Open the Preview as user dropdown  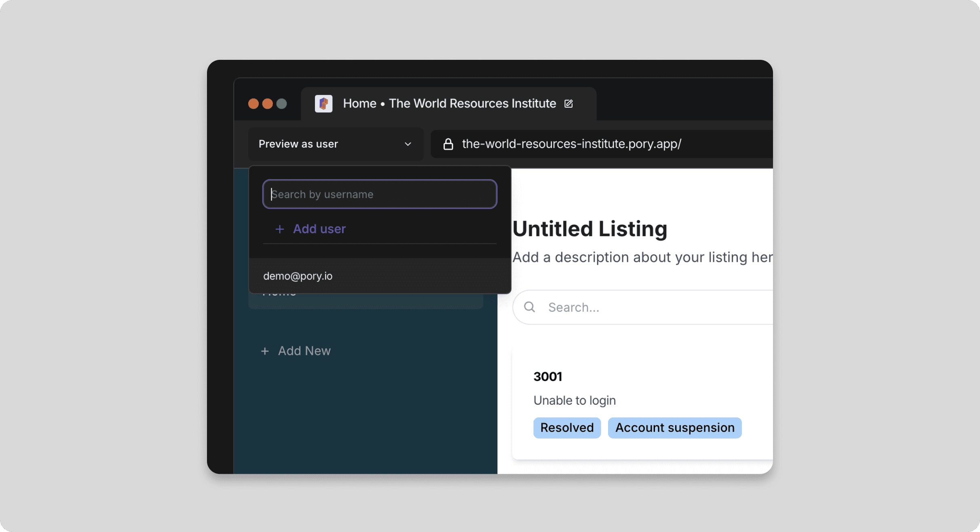coord(336,144)
